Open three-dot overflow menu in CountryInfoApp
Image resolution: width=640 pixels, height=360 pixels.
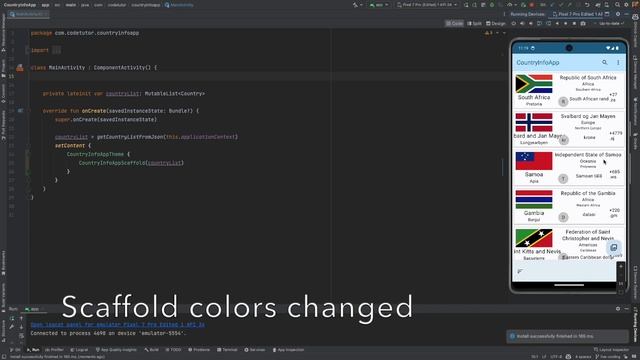pyautogui.click(x=618, y=62)
